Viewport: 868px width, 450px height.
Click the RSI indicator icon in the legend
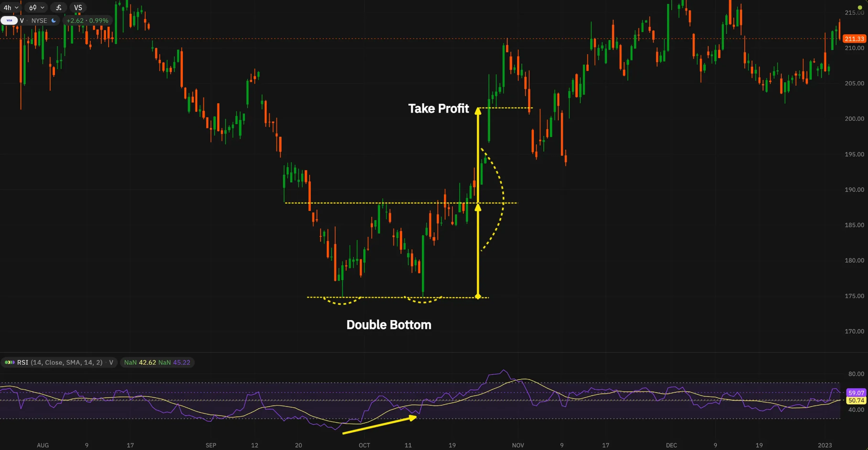[x=10, y=363]
